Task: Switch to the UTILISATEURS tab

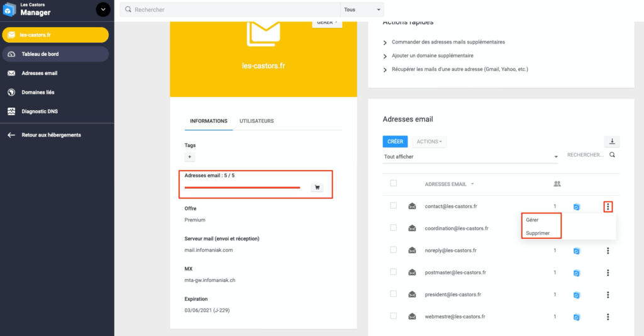Action: coord(257,121)
